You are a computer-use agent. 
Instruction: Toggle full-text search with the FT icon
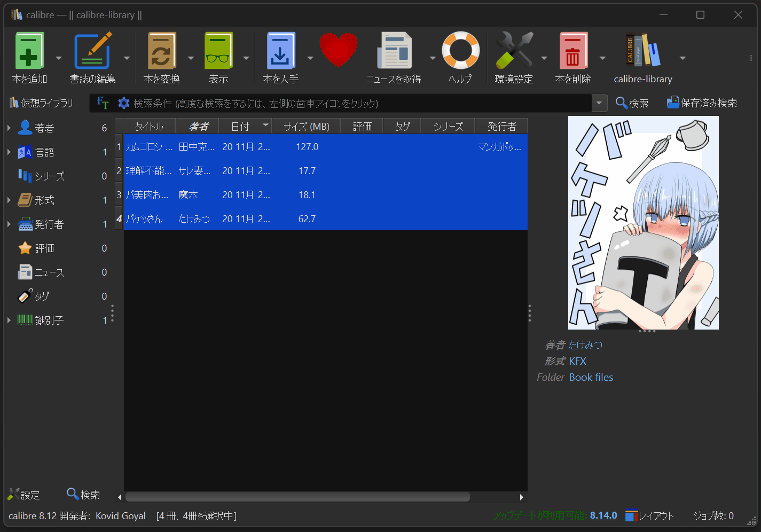pos(103,103)
